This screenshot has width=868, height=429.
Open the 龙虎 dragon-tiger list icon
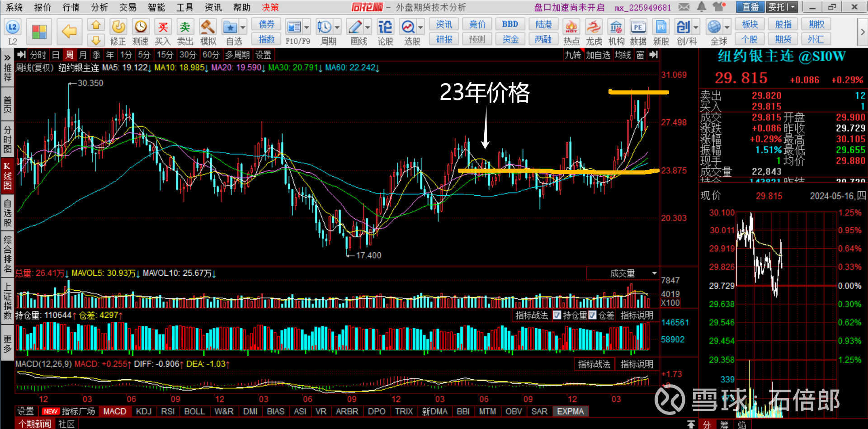594,28
